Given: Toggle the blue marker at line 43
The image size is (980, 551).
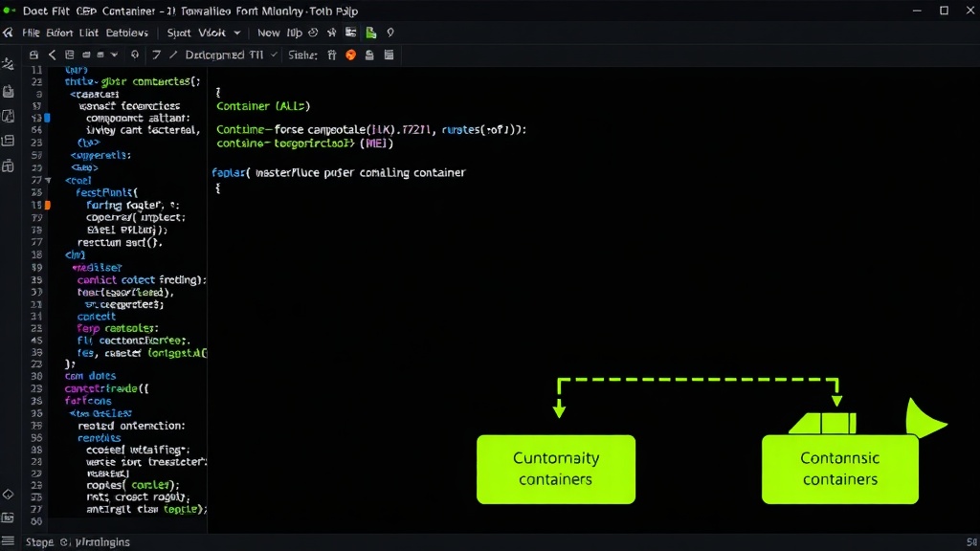Looking at the screenshot, I should tap(48, 118).
